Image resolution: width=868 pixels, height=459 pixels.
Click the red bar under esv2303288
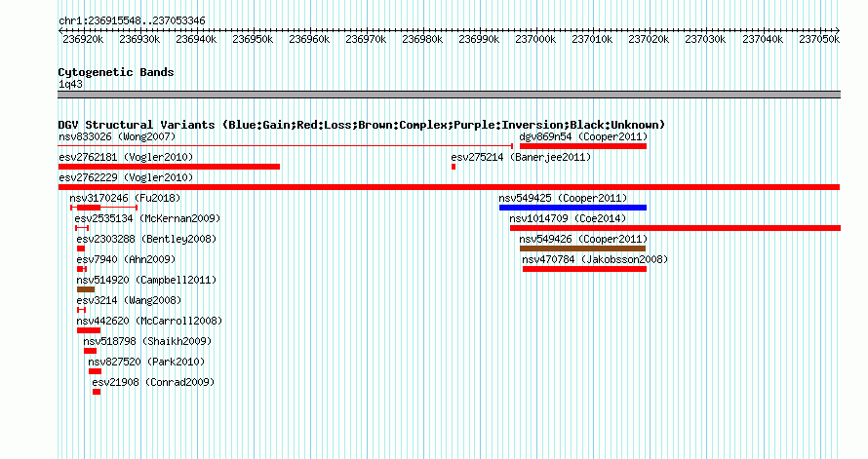coord(81,249)
